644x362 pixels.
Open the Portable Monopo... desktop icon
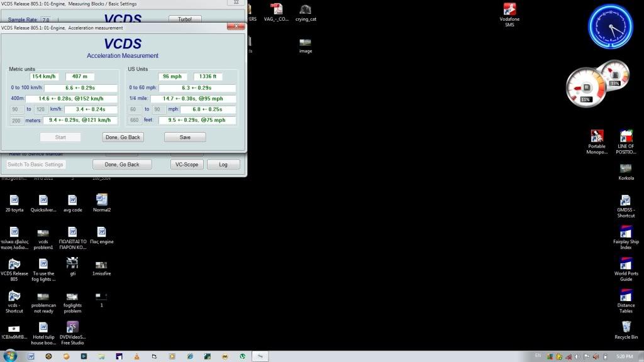(x=597, y=142)
